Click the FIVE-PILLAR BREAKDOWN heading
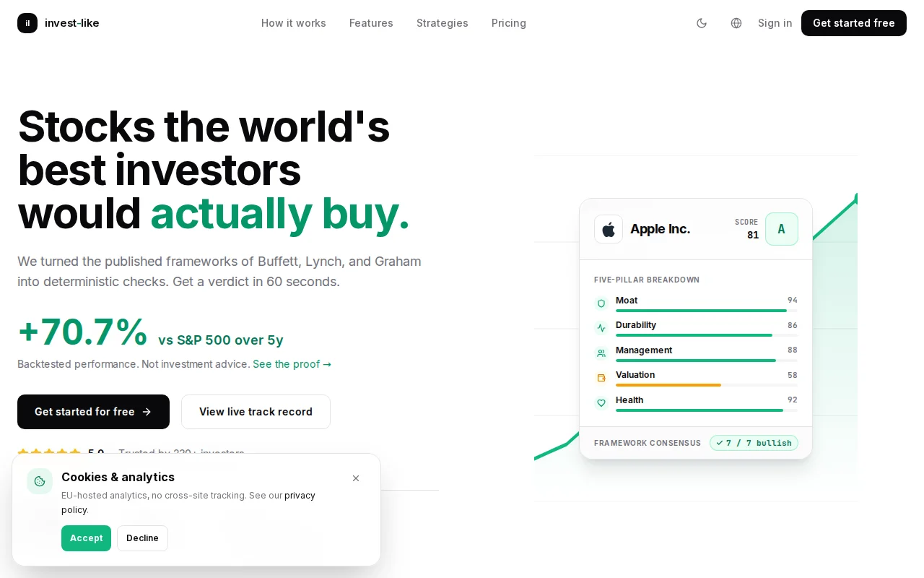This screenshot has height=578, width=924. click(x=647, y=280)
